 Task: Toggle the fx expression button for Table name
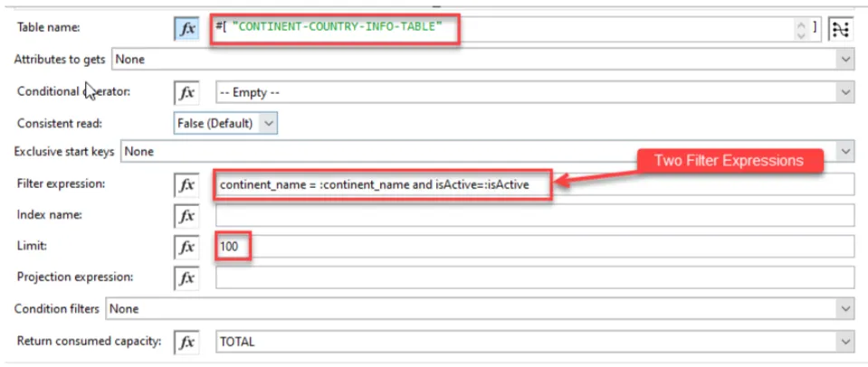coord(186,29)
